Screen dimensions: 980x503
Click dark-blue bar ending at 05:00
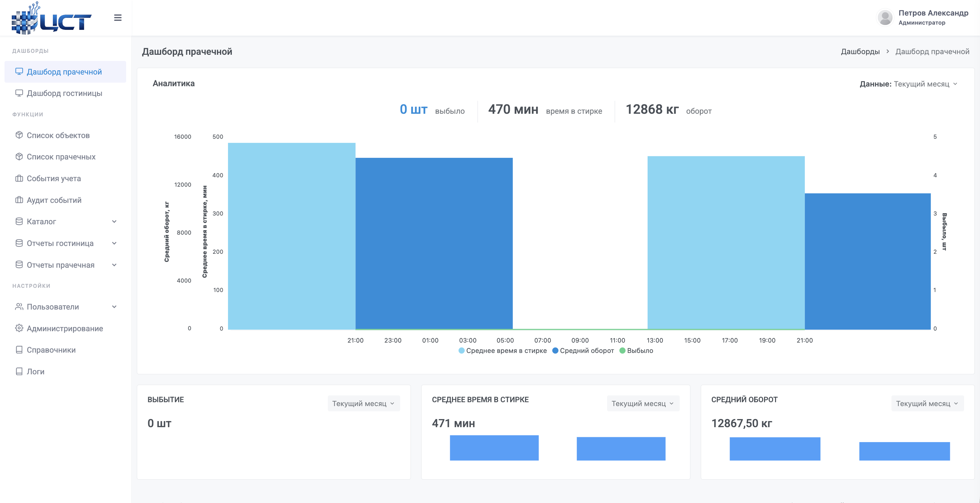pos(434,243)
